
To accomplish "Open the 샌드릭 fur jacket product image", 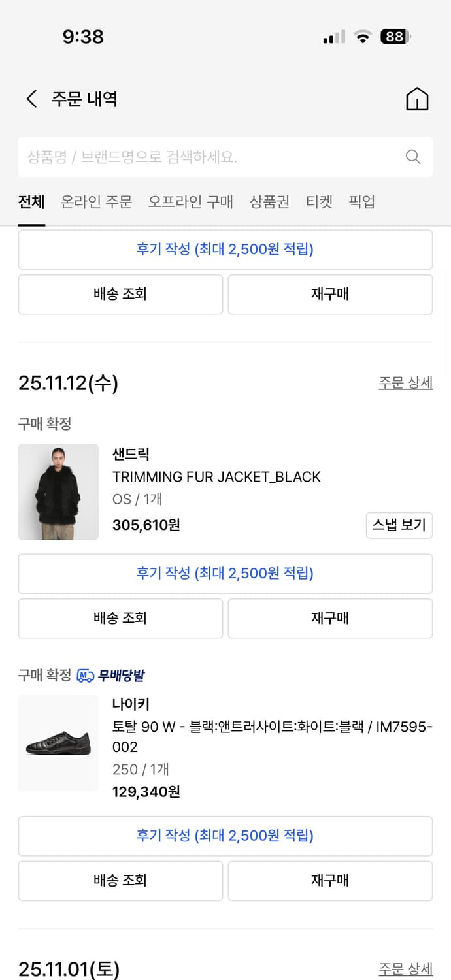I will point(58,492).
